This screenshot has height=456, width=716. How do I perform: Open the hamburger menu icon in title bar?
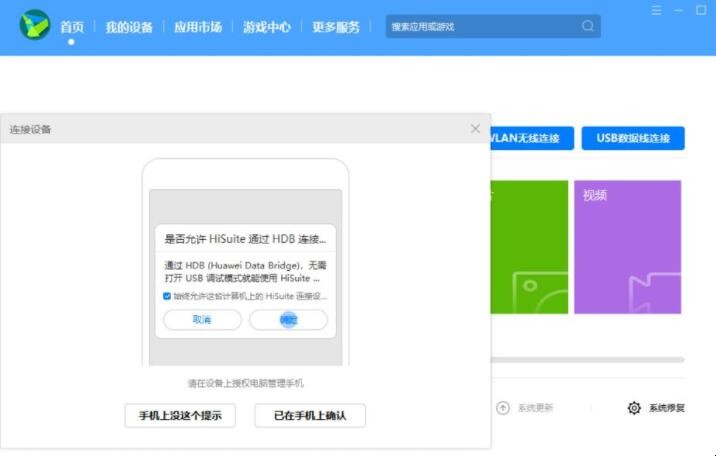pyautogui.click(x=657, y=10)
